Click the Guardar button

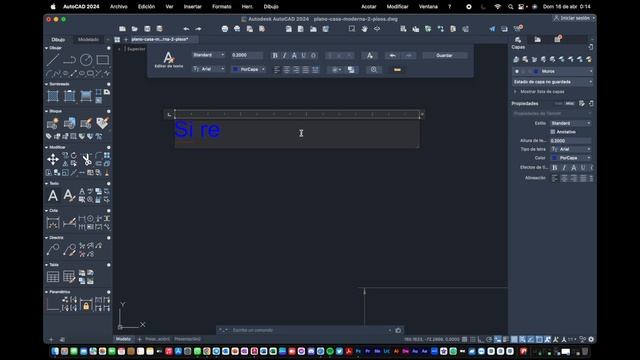(x=444, y=56)
